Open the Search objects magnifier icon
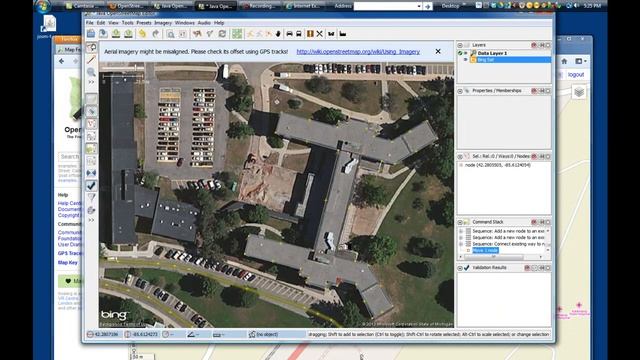Screen dimensions: 640x360 (170, 34)
